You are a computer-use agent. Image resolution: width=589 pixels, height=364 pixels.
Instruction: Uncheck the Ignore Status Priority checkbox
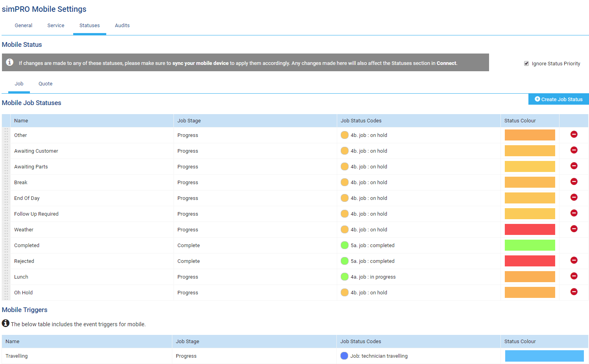[526, 63]
